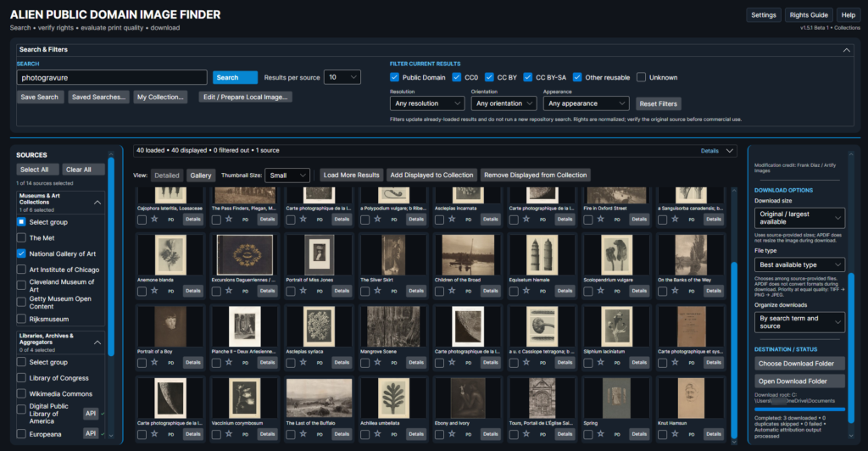Image resolution: width=868 pixels, height=451 pixels.
Task: Switch to Gallery view
Action: point(200,175)
